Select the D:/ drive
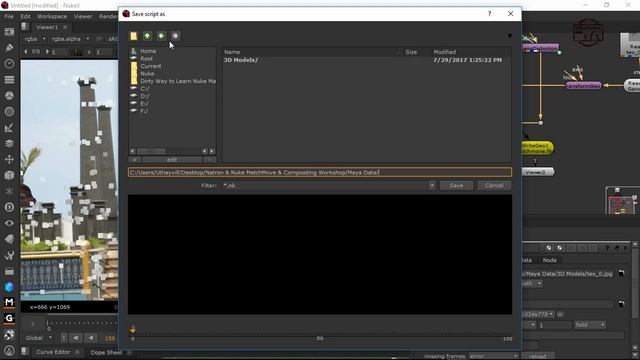Image resolution: width=640 pixels, height=360 pixels. pos(144,96)
